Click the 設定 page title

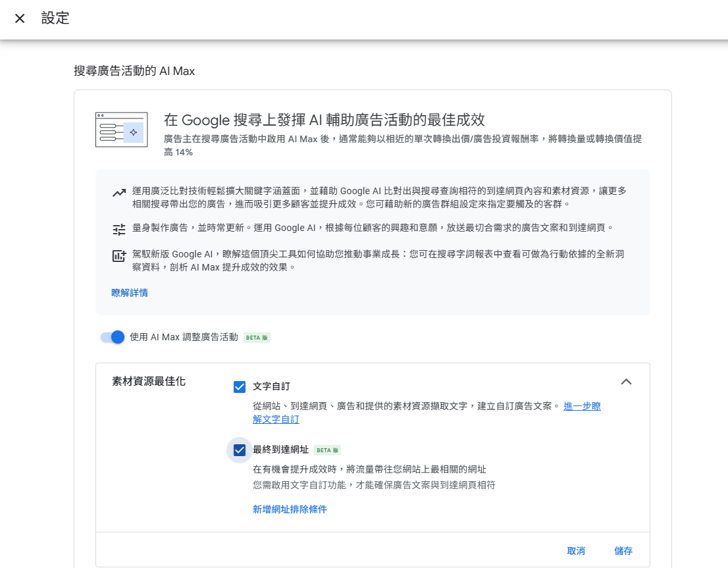click(55, 18)
